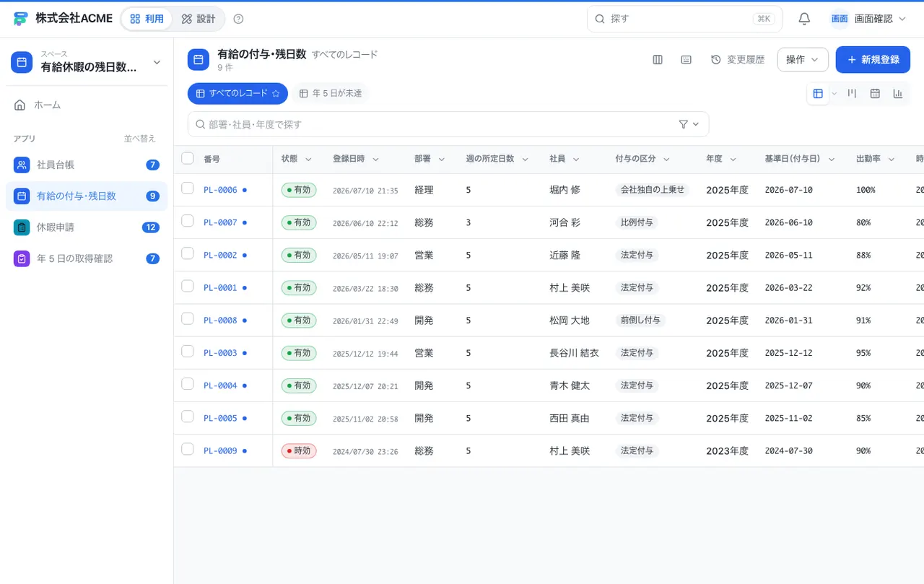Click the 部署・社員・年度で探す search field
Screen dimensions: 924x584
click(x=448, y=124)
